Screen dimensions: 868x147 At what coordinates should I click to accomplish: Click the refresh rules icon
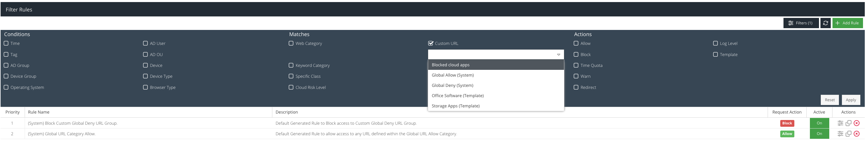pyautogui.click(x=825, y=23)
